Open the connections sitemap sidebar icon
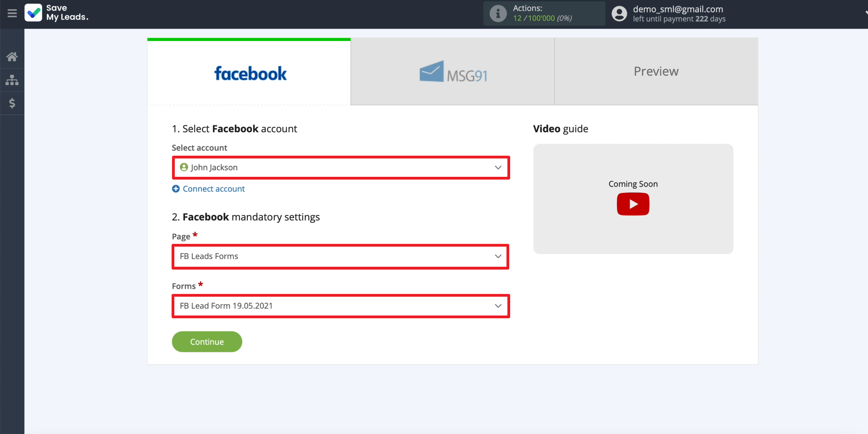 [12, 80]
